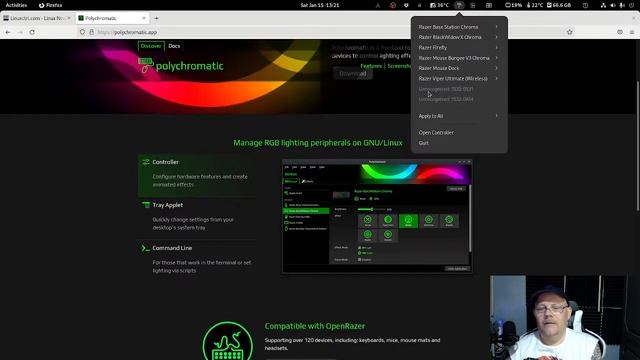Screen dimensions: 640x360
Task: Expand Razer Base Station Chroma submenu arrow
Action: [497, 27]
